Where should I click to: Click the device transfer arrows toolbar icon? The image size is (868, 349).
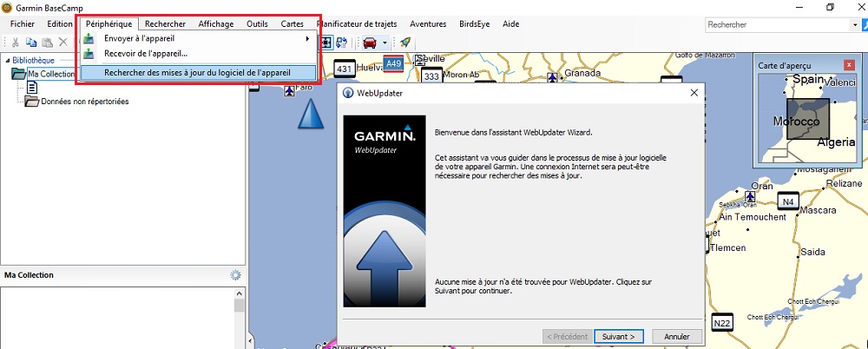click(x=341, y=42)
